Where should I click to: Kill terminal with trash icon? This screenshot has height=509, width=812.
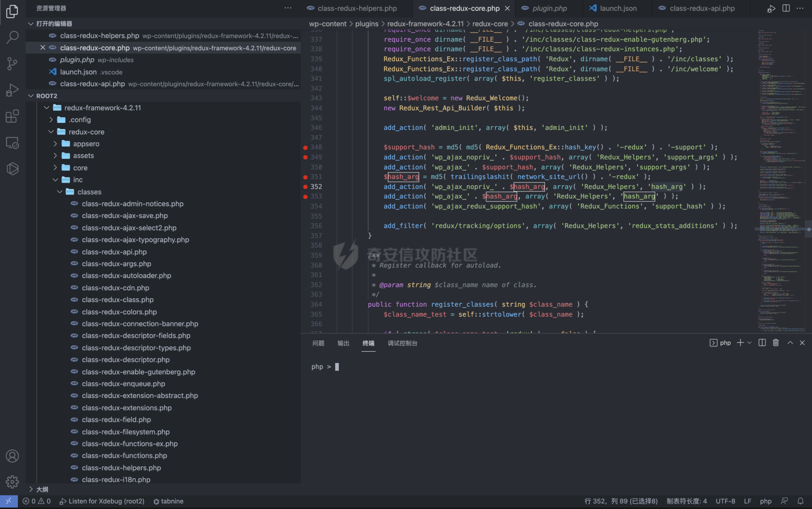tap(776, 342)
